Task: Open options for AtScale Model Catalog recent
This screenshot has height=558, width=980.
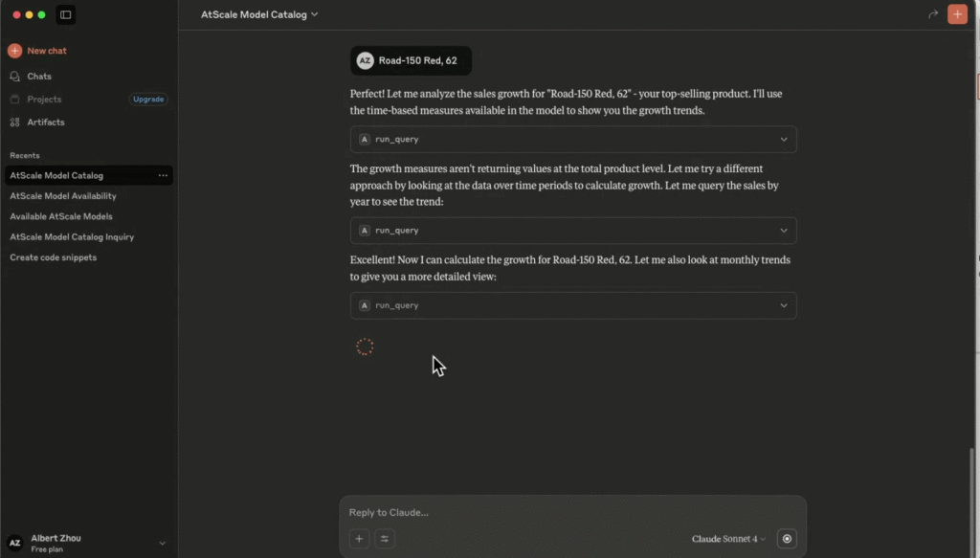Action: click(x=163, y=175)
